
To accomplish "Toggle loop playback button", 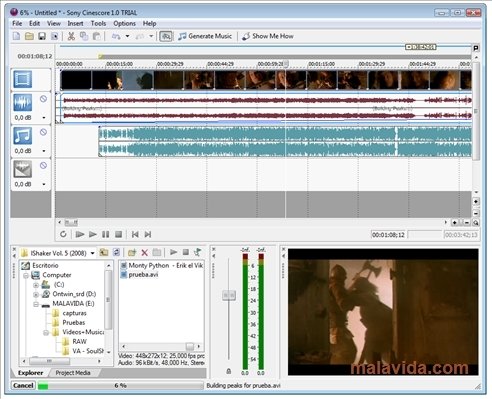I will tap(63, 234).
